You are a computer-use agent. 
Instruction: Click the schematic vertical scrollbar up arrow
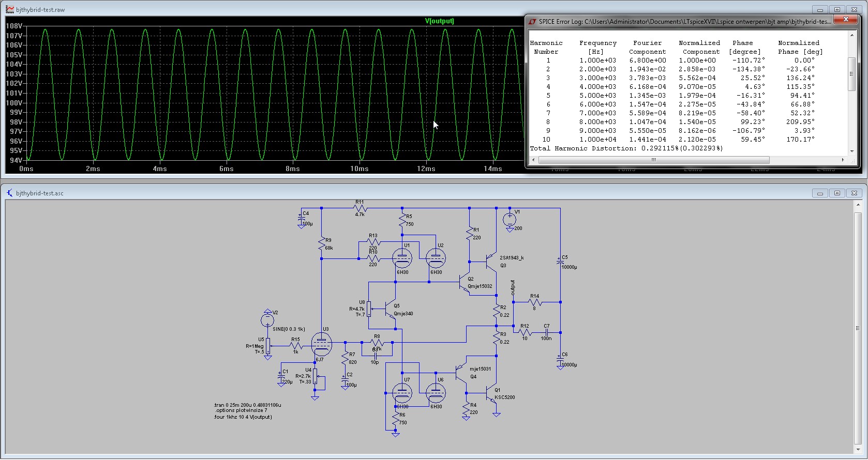tap(858, 205)
